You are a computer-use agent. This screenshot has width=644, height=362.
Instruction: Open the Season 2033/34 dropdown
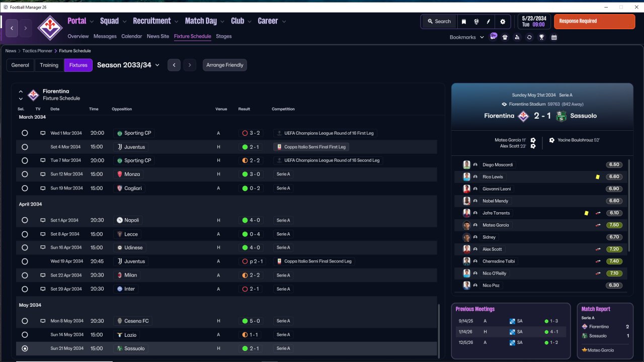coord(128,65)
